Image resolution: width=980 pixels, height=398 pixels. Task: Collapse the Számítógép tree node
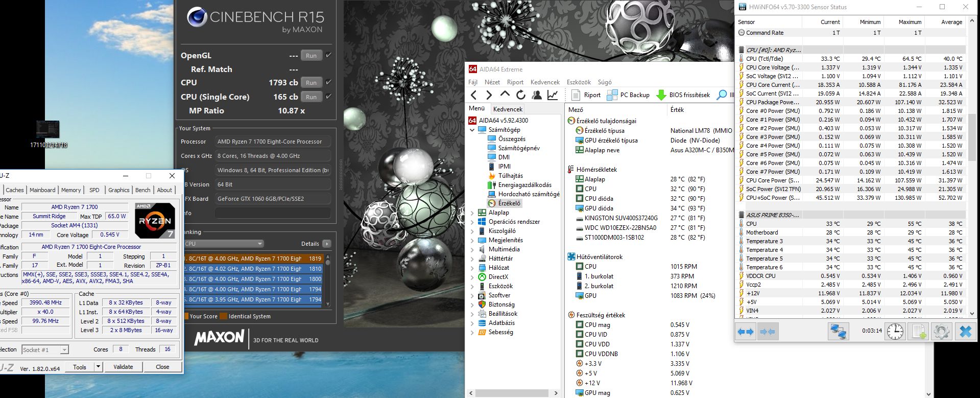pyautogui.click(x=472, y=130)
